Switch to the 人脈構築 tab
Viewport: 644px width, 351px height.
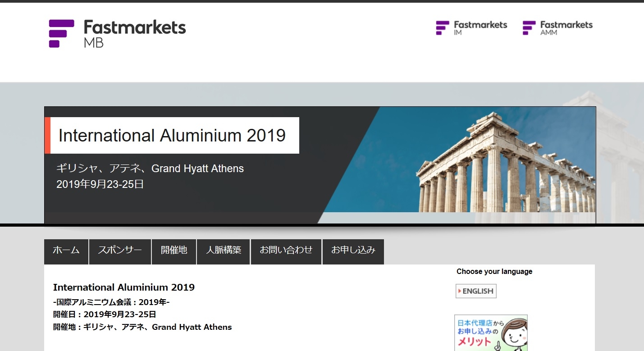224,251
